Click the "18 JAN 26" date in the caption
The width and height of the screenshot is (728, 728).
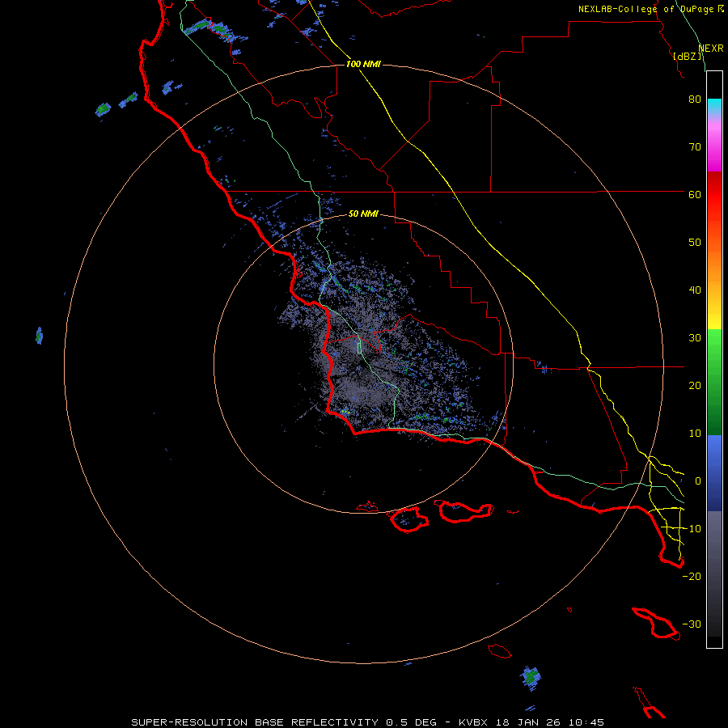pos(528,722)
